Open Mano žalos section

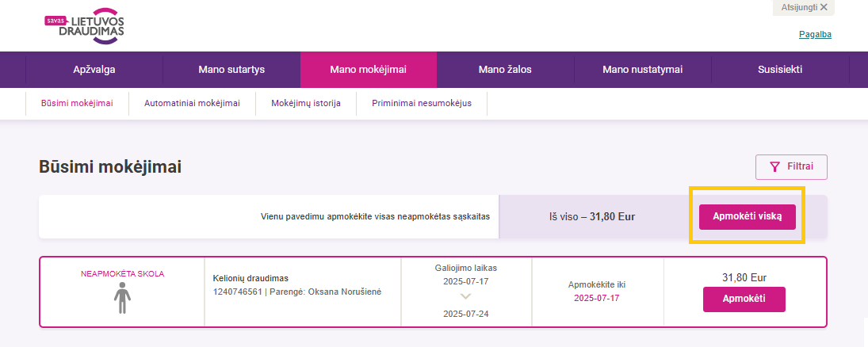point(505,70)
